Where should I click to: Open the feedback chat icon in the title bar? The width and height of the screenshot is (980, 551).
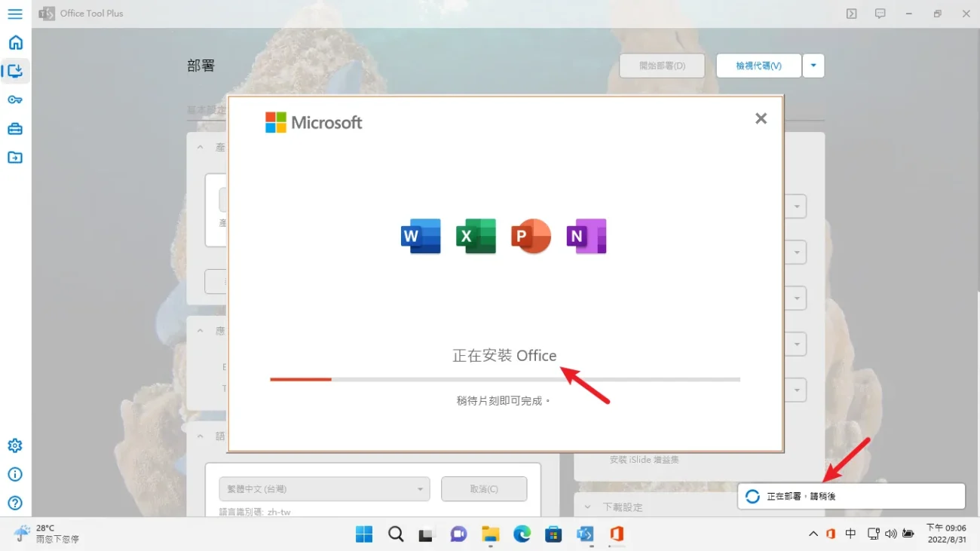point(880,13)
